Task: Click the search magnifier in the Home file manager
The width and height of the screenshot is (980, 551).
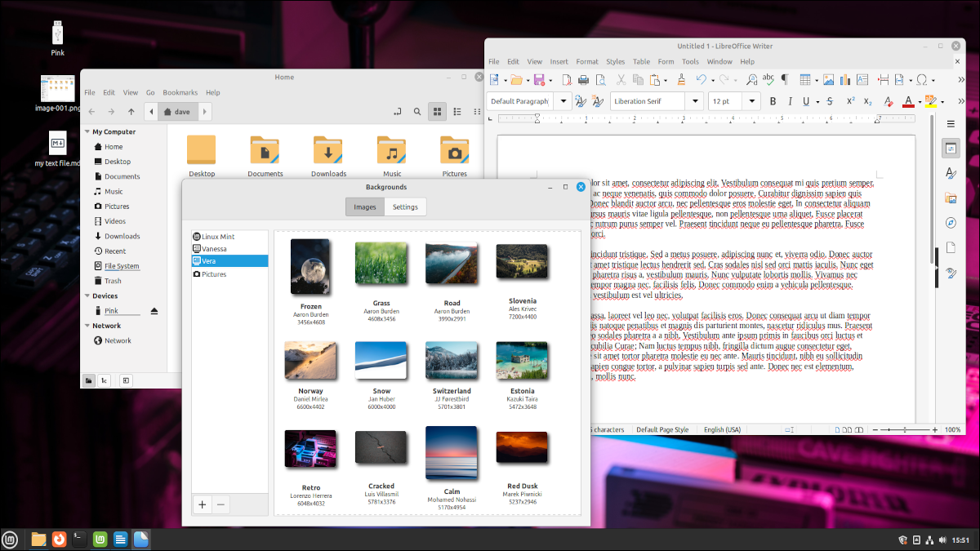Action: coord(417,112)
